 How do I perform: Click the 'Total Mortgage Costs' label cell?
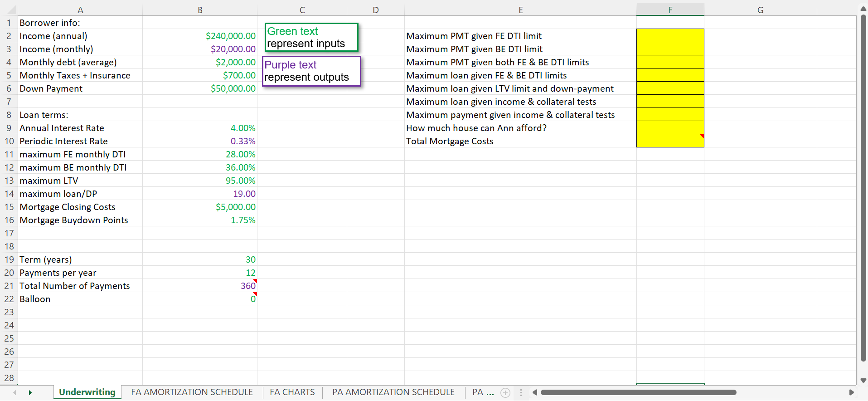click(x=521, y=141)
